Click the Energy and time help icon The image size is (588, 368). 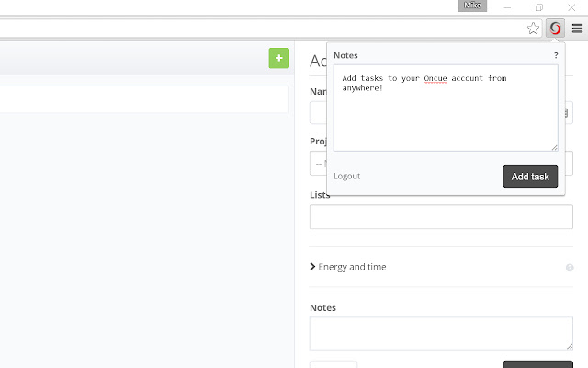pos(570,268)
